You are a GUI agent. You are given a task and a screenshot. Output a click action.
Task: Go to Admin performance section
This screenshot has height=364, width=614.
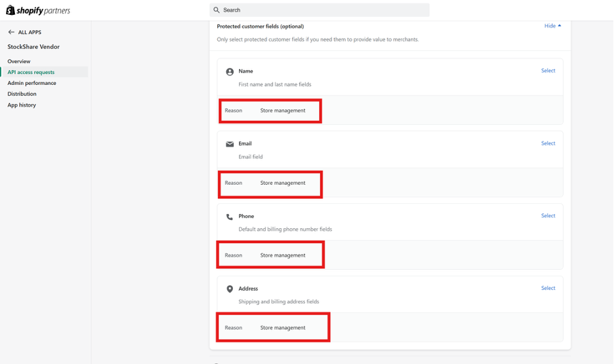pyautogui.click(x=32, y=83)
